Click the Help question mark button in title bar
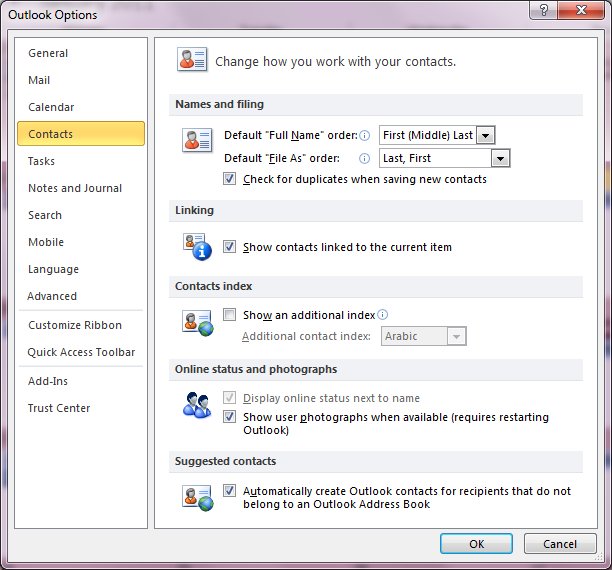Screen dimensions: 612x570 [544, 11]
